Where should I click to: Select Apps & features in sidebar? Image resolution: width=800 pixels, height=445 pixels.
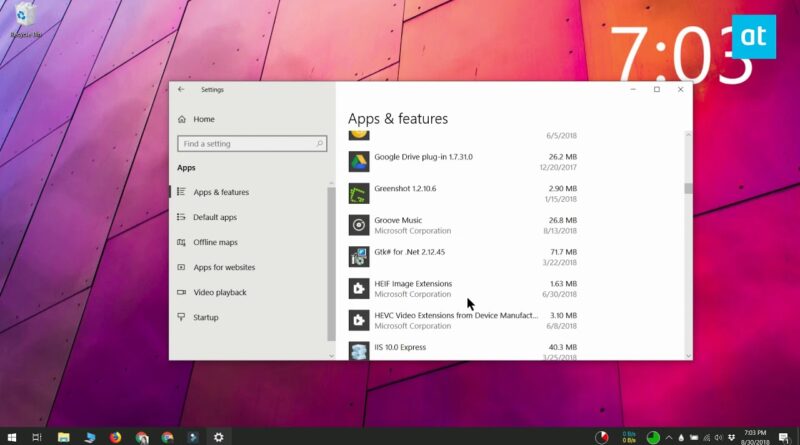[x=221, y=192]
